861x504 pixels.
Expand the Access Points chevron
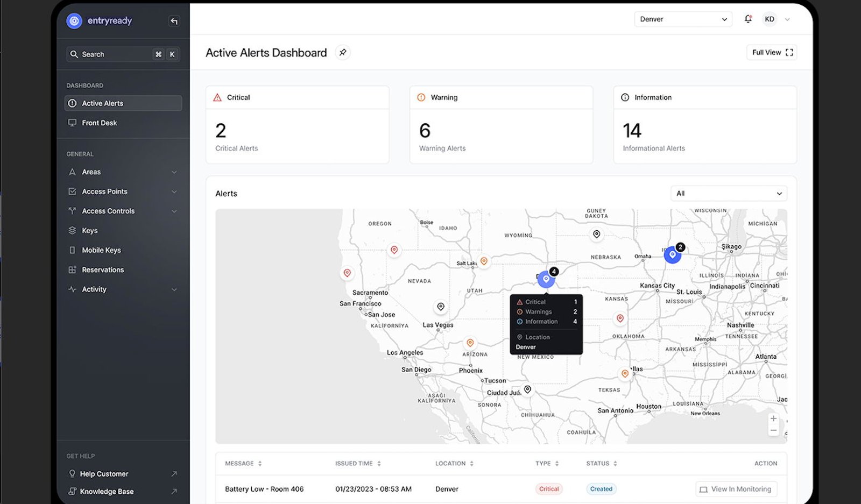pos(174,191)
